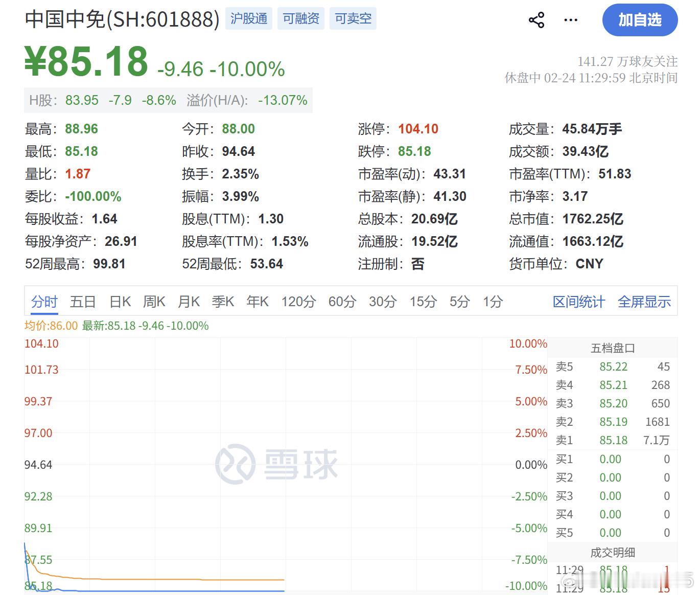The width and height of the screenshot is (700, 595).
Task: Click the 成交额 value 39.43亿
Action: [x=586, y=151]
